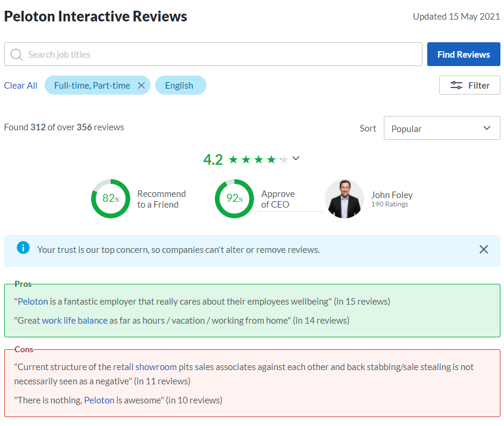This screenshot has width=504, height=426.
Task: Click the 92% Approve of CEO gauge
Action: click(x=234, y=199)
